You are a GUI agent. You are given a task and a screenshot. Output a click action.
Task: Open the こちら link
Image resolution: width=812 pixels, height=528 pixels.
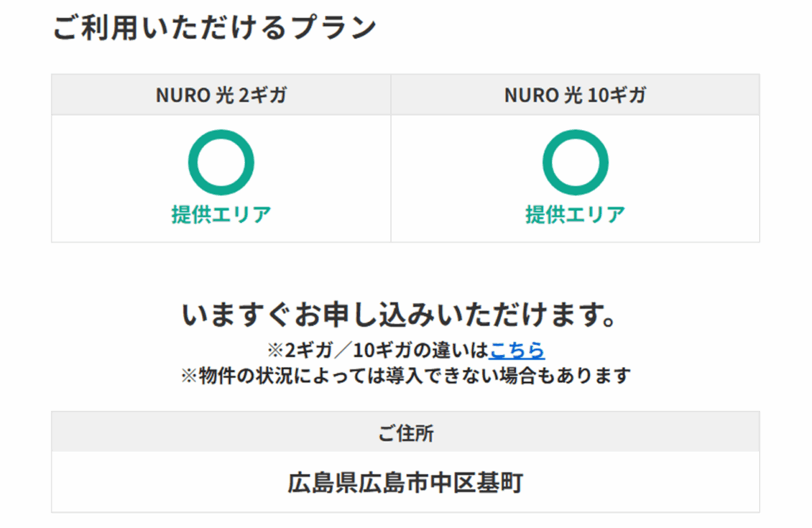tap(516, 350)
